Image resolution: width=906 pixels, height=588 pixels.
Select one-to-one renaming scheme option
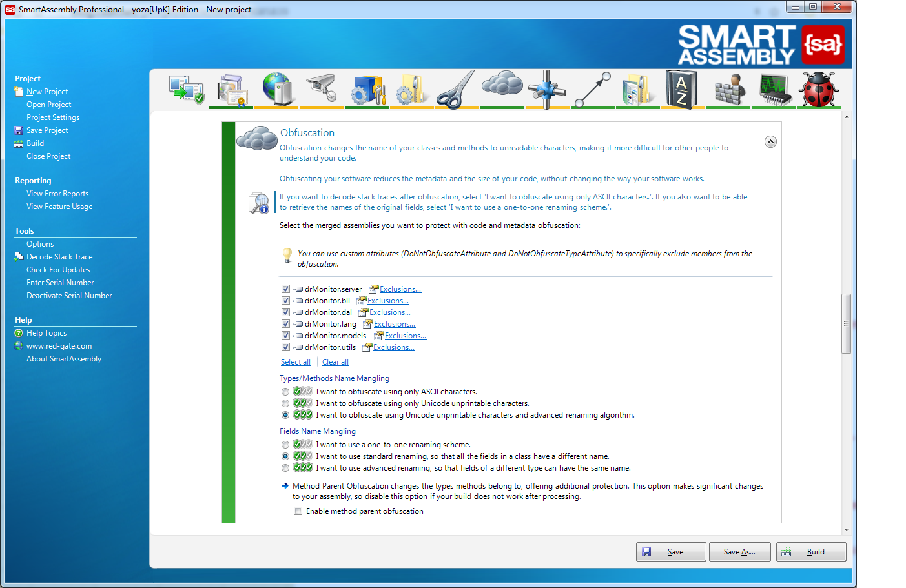click(x=285, y=445)
